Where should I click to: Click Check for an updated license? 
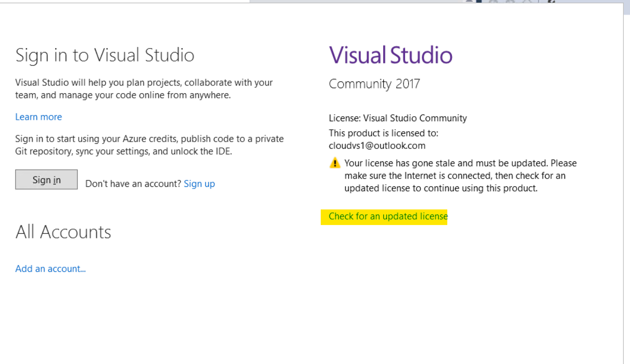click(388, 216)
